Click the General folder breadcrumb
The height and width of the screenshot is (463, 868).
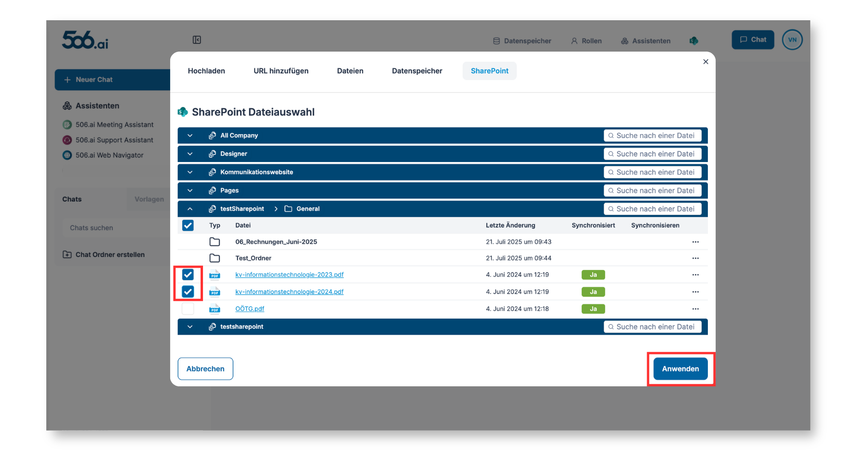click(x=302, y=209)
